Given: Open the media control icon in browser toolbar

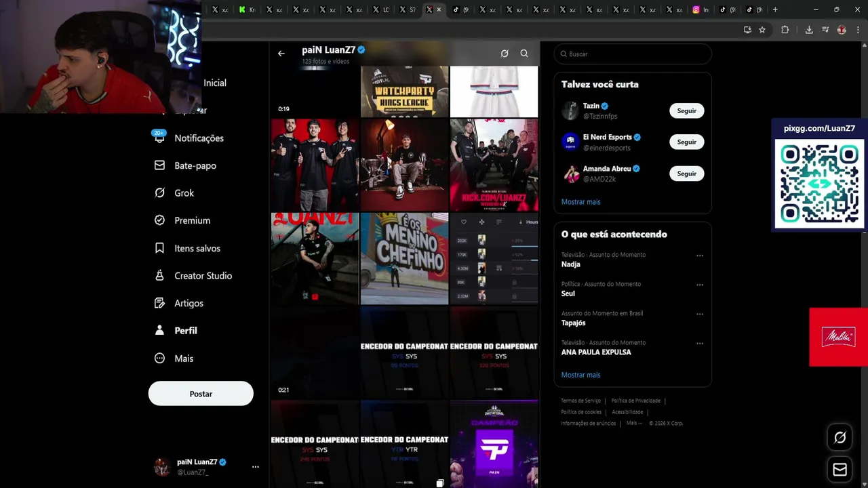Looking at the screenshot, I should 825,30.
